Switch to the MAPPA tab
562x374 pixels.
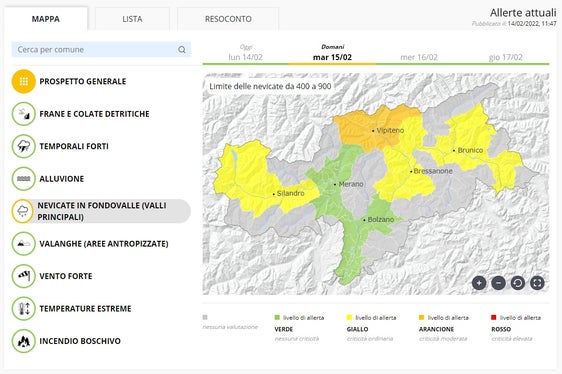pos(46,19)
